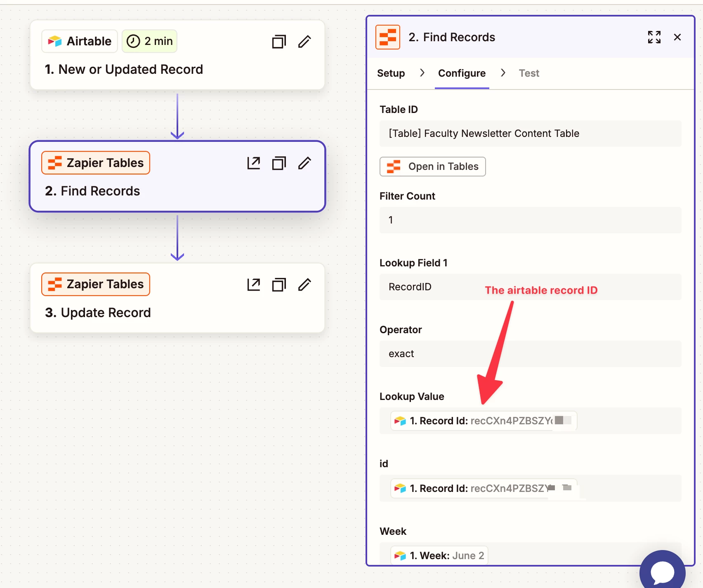Select the 2. Find Records step title

click(x=92, y=191)
